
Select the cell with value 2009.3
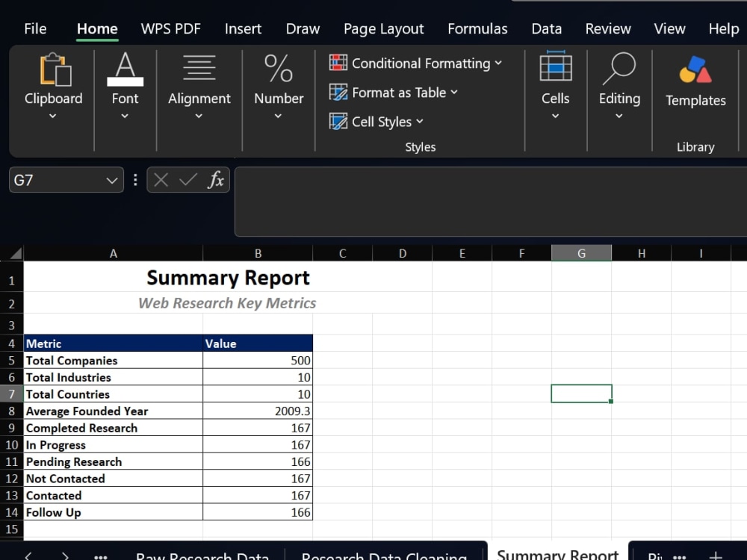pos(258,411)
